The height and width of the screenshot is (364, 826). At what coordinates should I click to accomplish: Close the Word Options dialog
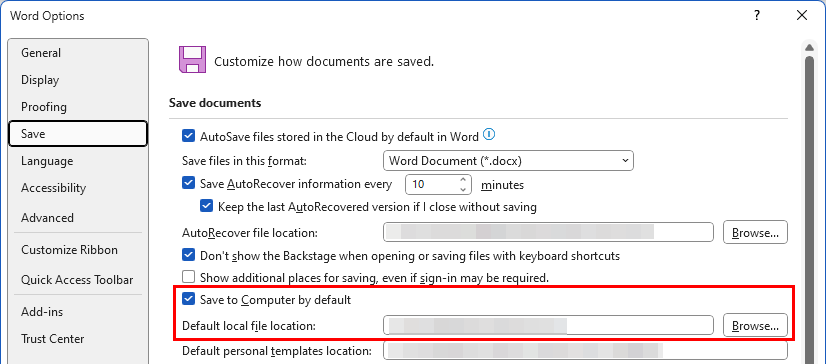tap(802, 16)
